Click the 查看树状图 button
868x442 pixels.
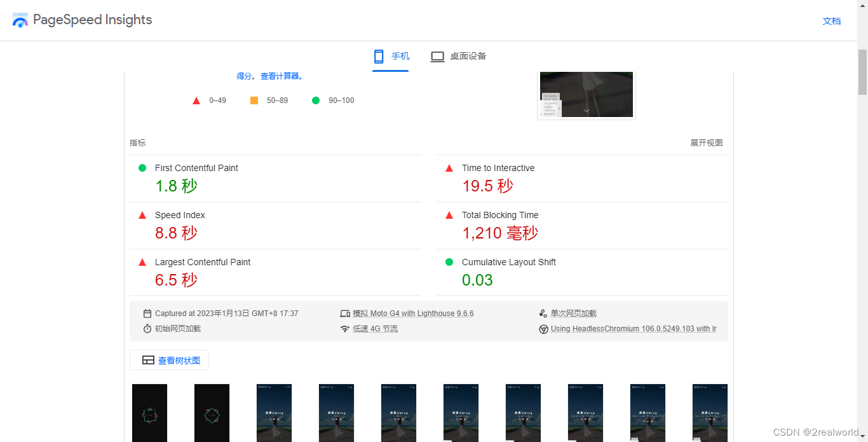coord(169,361)
